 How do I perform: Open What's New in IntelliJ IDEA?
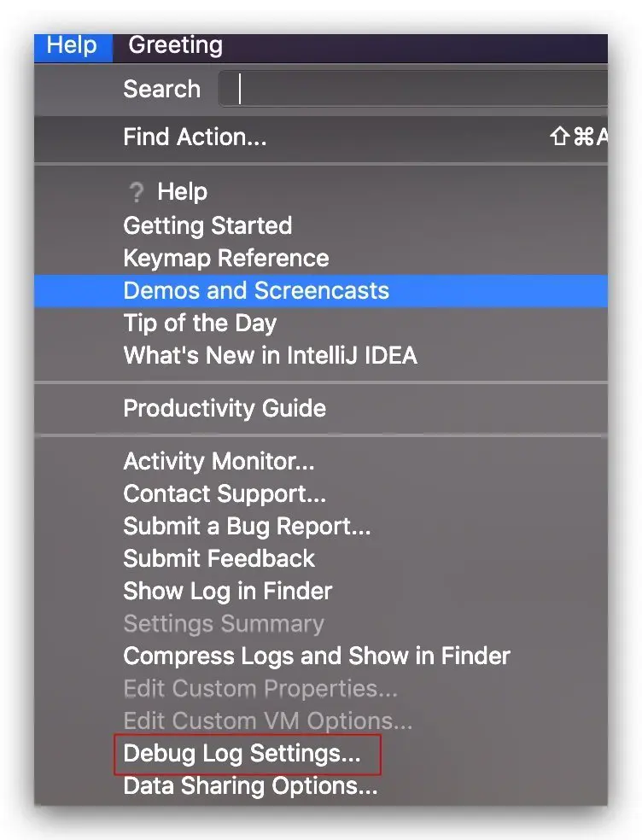coord(270,356)
